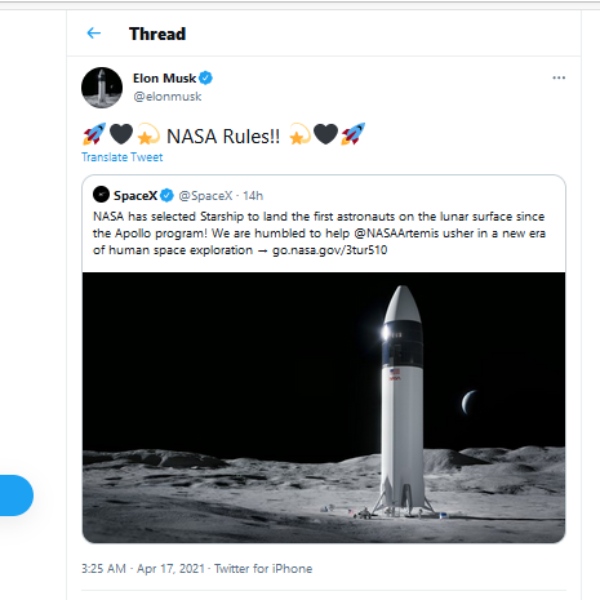
Task: Click Elon Musk's profile avatar
Action: point(102,88)
